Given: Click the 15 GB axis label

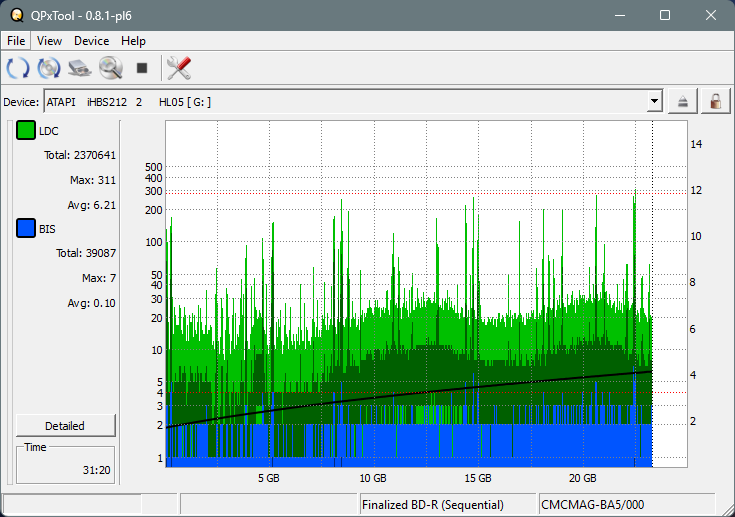Looking at the screenshot, I should pyautogui.click(x=478, y=478).
